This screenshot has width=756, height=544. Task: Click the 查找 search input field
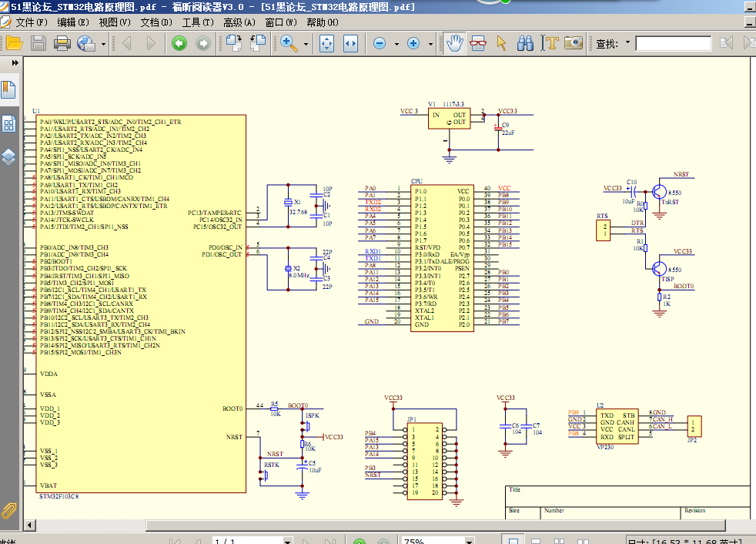pos(673,43)
